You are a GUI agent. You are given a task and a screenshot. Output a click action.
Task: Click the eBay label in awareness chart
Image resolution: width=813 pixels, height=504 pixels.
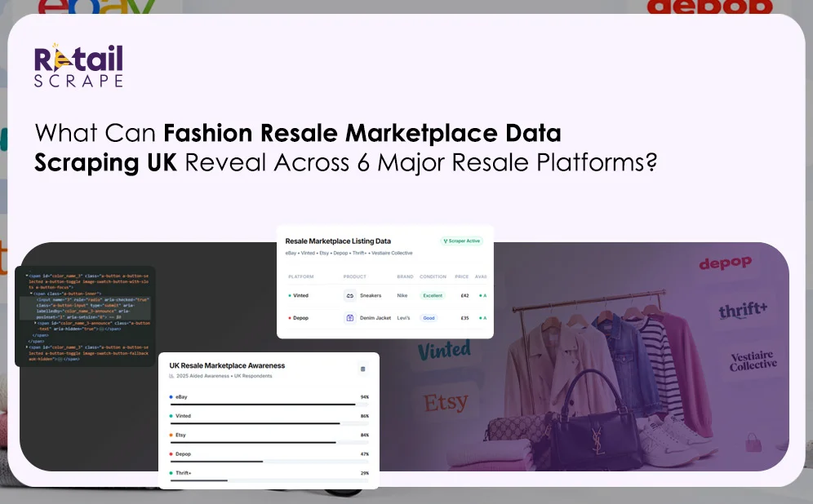pos(181,397)
